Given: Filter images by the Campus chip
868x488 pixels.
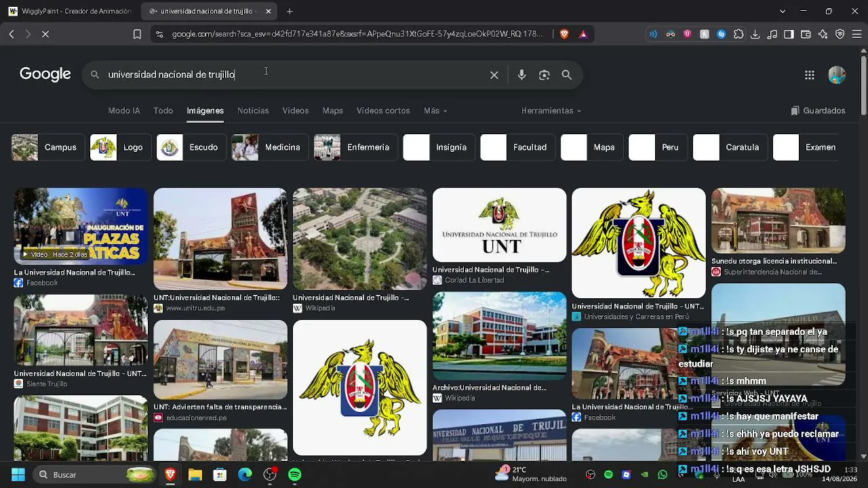Looking at the screenshot, I should pos(47,147).
